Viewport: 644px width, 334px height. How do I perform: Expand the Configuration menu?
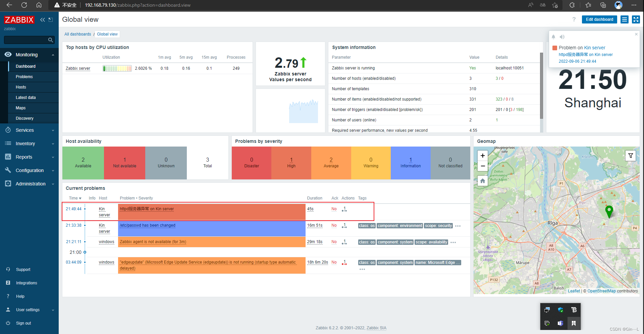[x=29, y=170]
